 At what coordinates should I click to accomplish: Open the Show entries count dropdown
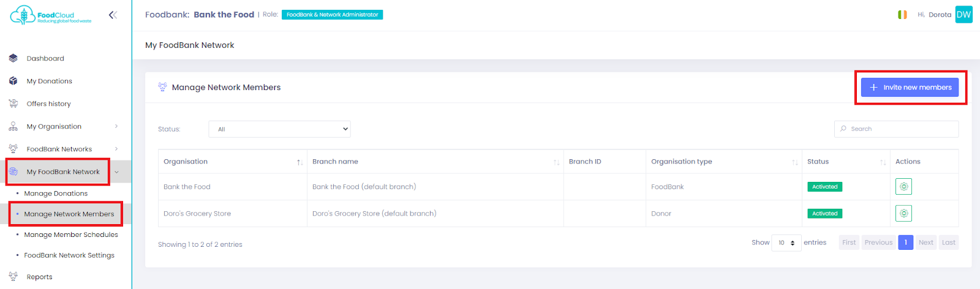pos(786,242)
